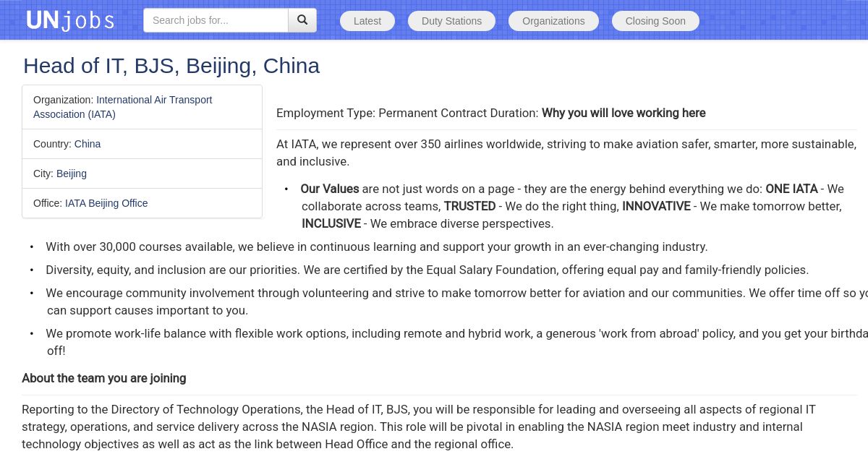Follow the China country link

(88, 144)
